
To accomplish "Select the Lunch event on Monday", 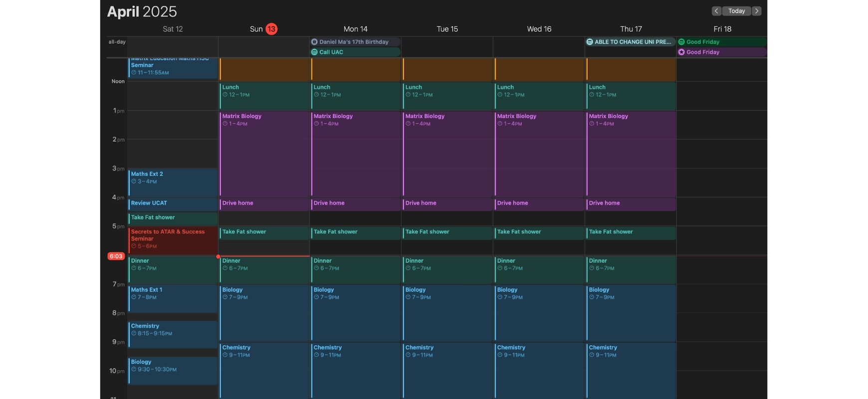I will pyautogui.click(x=356, y=96).
